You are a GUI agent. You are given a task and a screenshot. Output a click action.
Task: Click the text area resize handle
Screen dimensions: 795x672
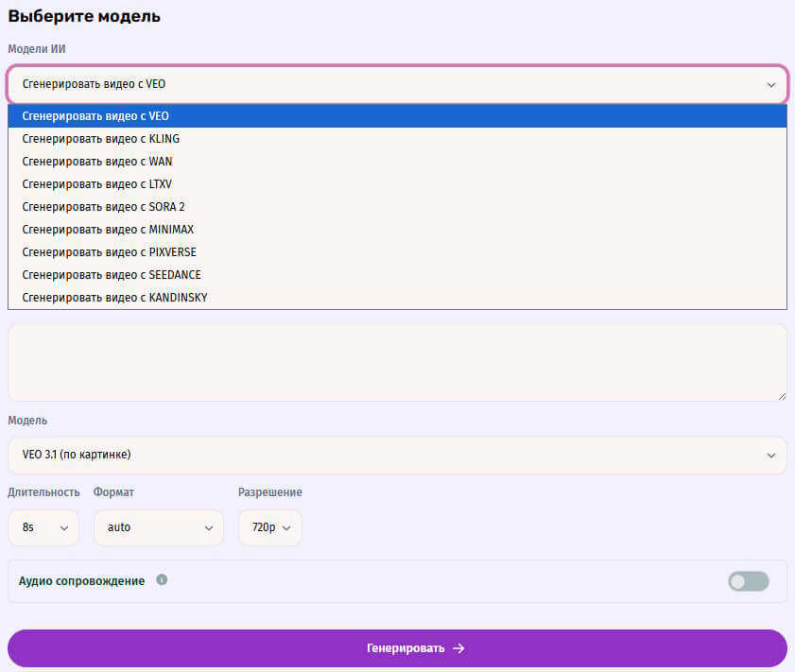[x=782, y=396]
